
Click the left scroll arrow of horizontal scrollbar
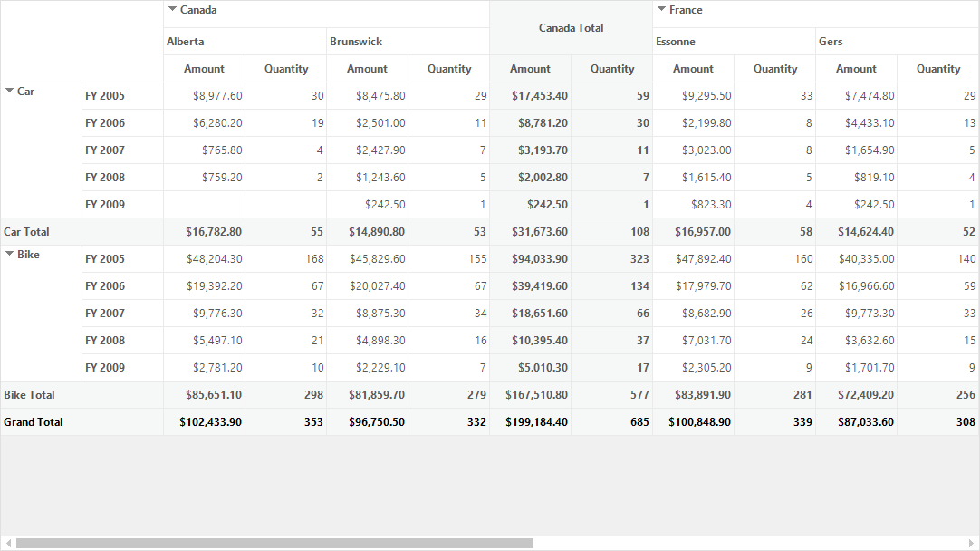[8, 544]
